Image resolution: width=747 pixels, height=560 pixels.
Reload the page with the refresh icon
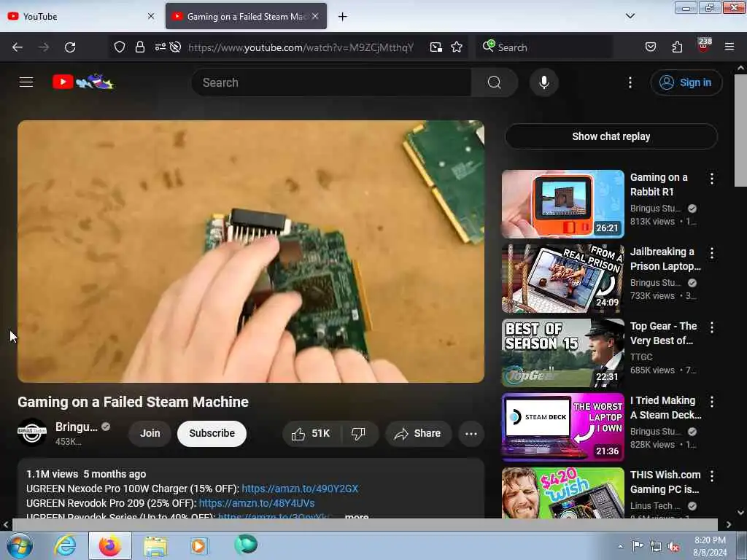click(x=70, y=47)
